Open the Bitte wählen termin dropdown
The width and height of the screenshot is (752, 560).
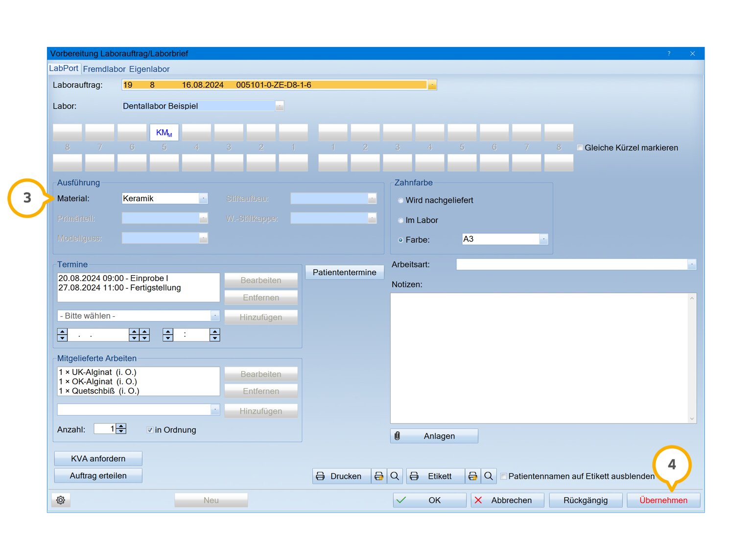point(215,316)
